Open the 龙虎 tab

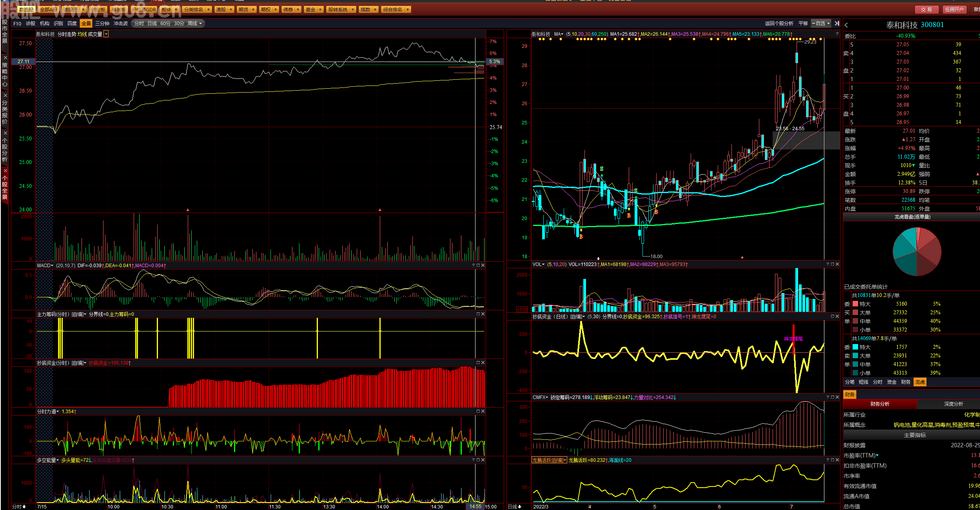click(x=920, y=382)
